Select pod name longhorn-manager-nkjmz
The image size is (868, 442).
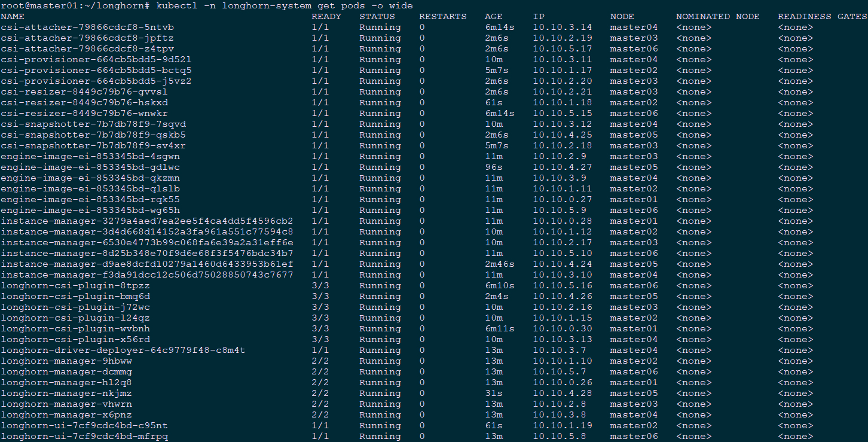click(66, 394)
